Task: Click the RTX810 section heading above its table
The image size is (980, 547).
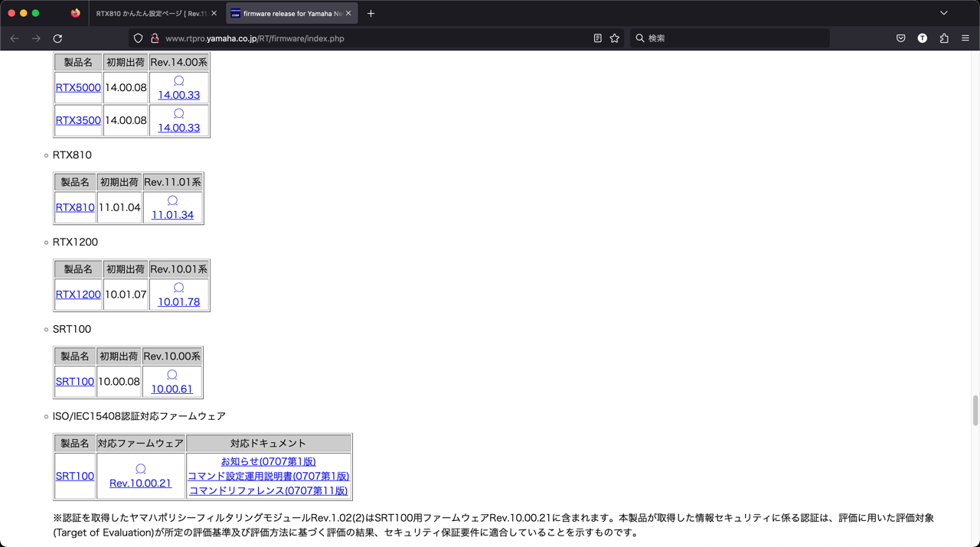Action: click(72, 155)
